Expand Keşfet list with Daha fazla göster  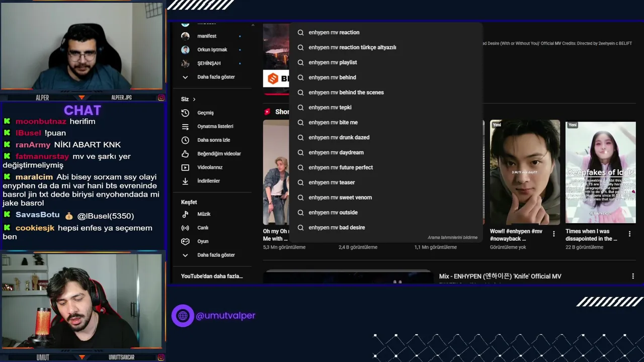pos(216,255)
